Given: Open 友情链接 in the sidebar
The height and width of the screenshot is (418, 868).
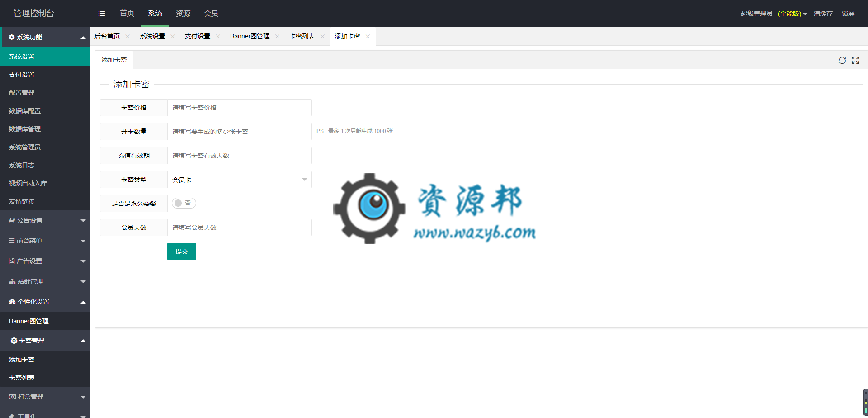Looking at the screenshot, I should (45, 201).
